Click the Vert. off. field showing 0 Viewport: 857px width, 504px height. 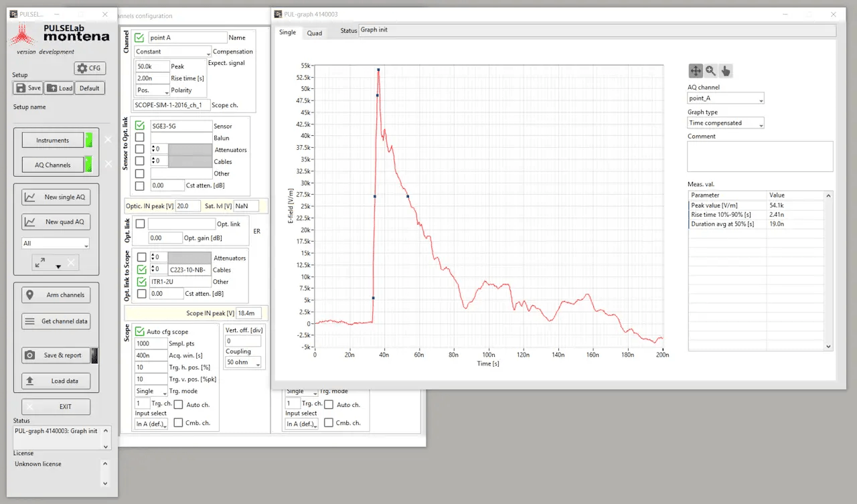point(242,341)
